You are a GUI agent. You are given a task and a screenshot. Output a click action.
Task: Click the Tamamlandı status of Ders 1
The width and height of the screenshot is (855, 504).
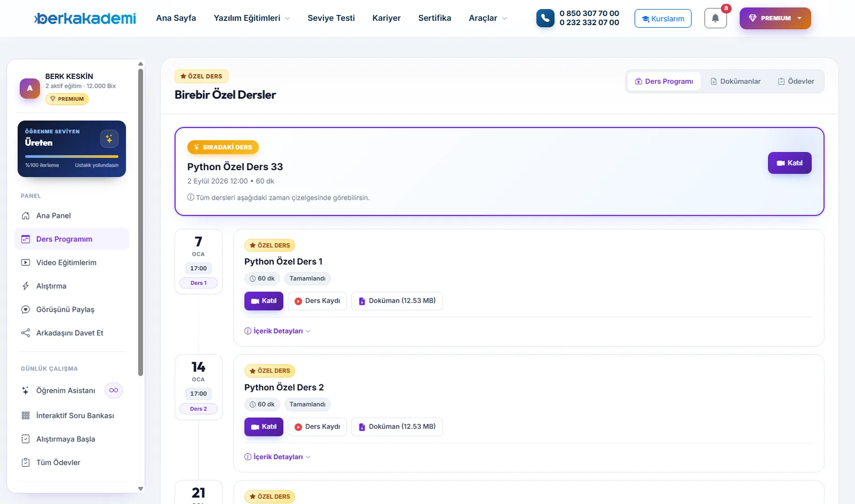point(307,279)
